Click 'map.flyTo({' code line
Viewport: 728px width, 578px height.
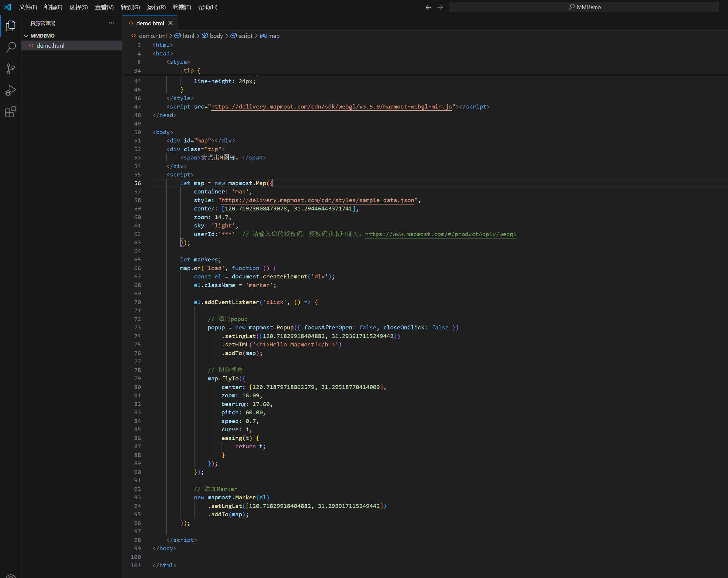(227, 379)
